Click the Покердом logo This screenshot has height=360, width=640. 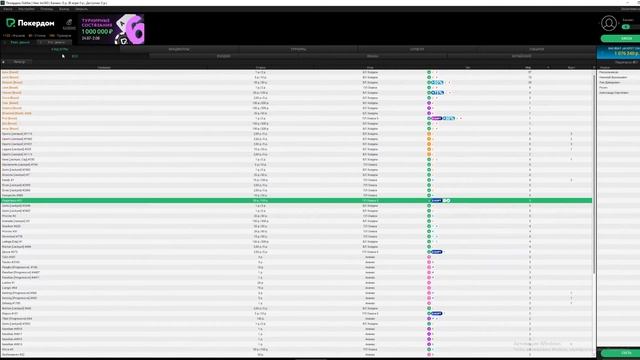tap(30, 23)
